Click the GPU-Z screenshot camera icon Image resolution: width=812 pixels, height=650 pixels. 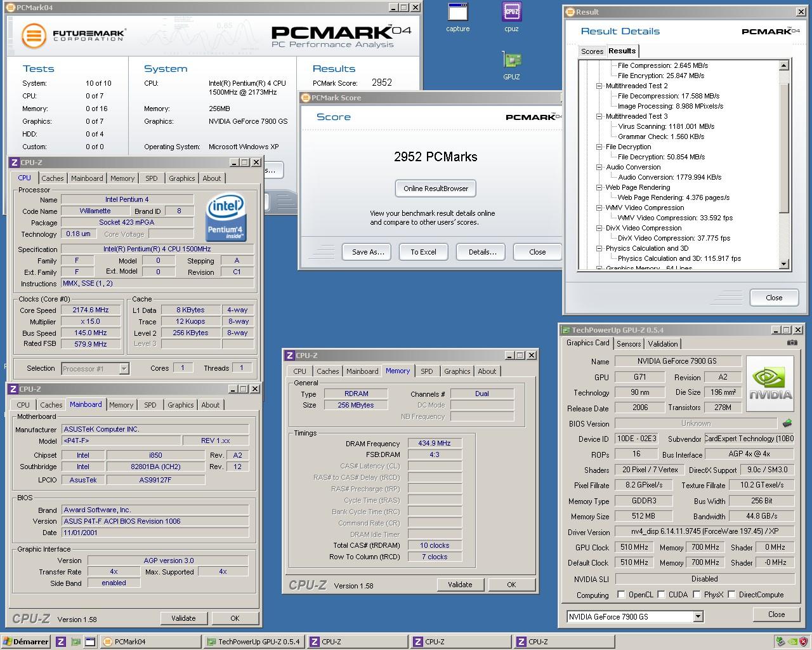click(792, 343)
